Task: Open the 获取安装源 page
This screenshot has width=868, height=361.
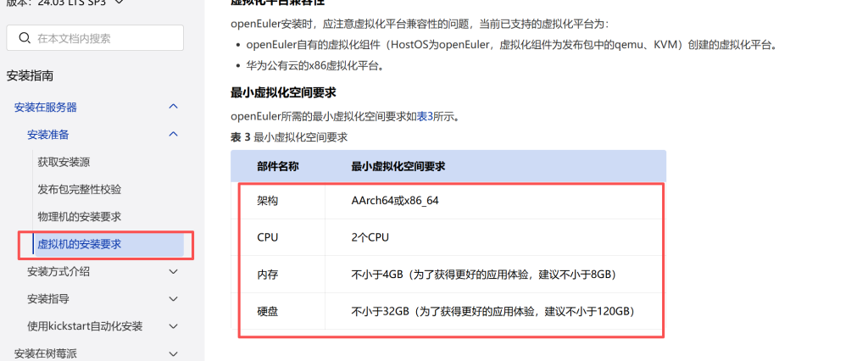Action: pos(64,162)
